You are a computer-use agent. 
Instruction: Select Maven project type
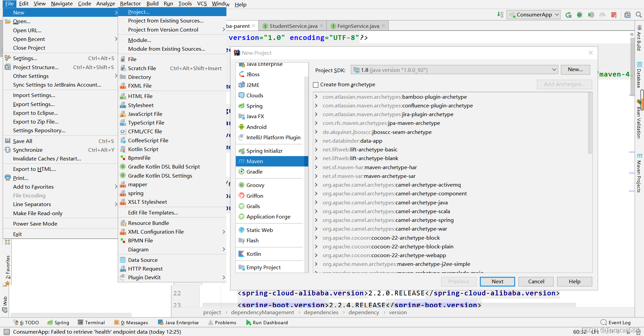click(x=272, y=161)
